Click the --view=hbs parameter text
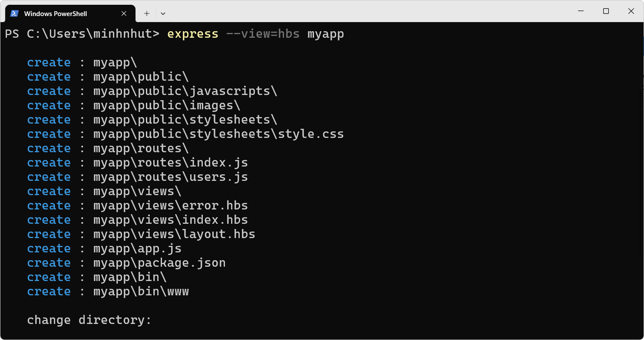Screen dimensions: 644x340 [263, 34]
